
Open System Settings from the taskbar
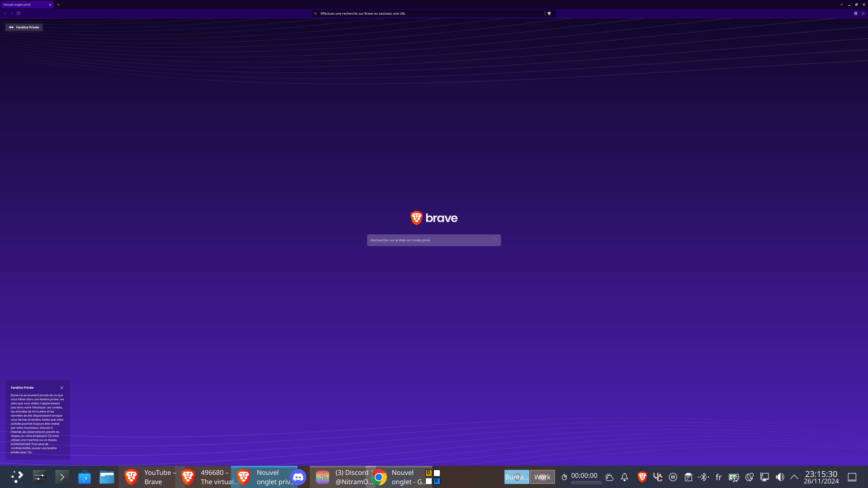point(40,477)
